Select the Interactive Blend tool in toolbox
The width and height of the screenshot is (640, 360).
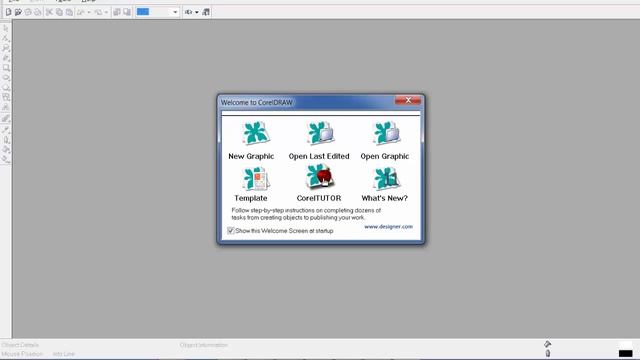click(6, 119)
